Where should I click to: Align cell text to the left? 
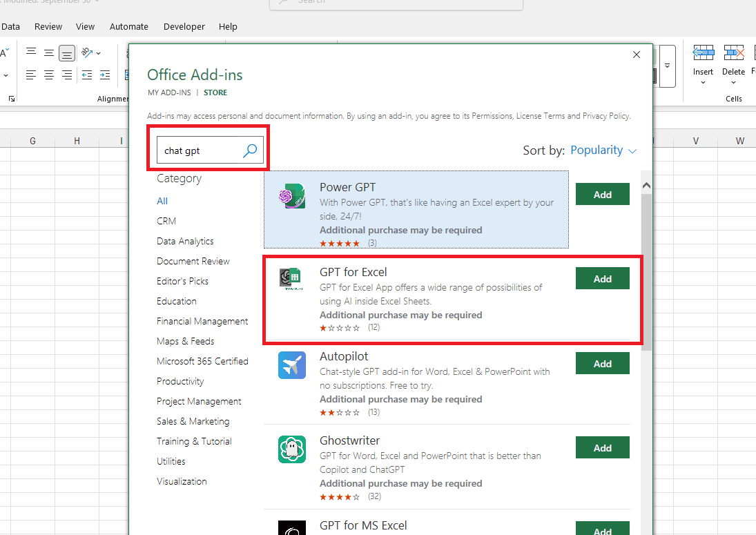click(31, 75)
